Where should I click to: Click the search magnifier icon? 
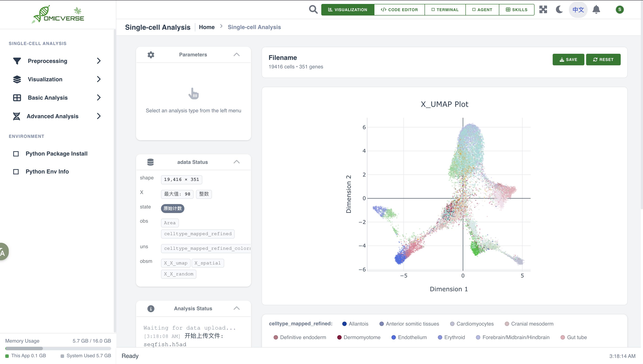click(313, 9)
